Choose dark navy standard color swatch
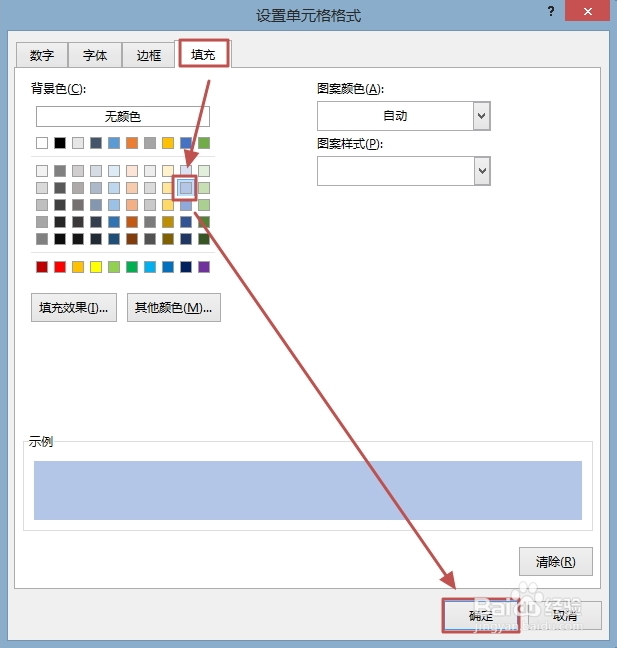This screenshot has height=648, width=617. click(186, 267)
